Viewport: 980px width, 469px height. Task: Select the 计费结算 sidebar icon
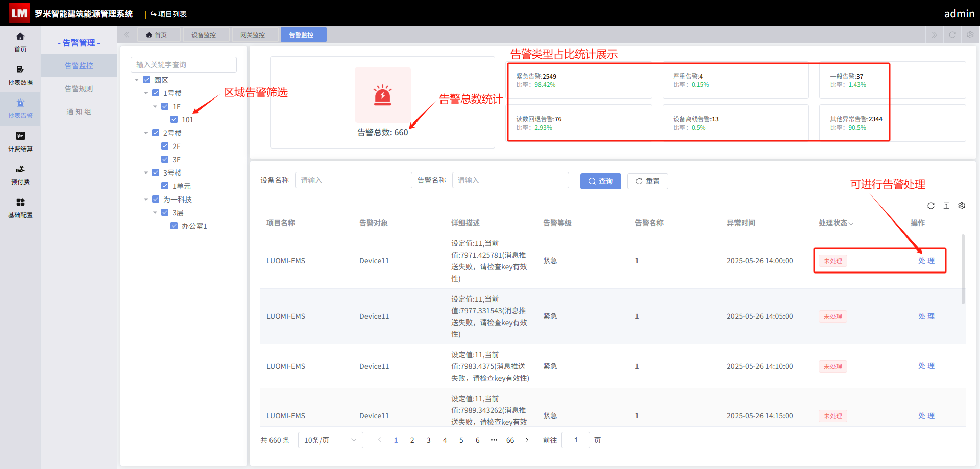[x=20, y=141]
